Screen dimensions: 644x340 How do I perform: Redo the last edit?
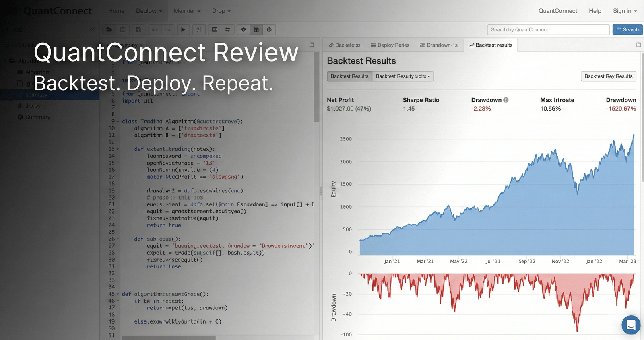point(168,29)
